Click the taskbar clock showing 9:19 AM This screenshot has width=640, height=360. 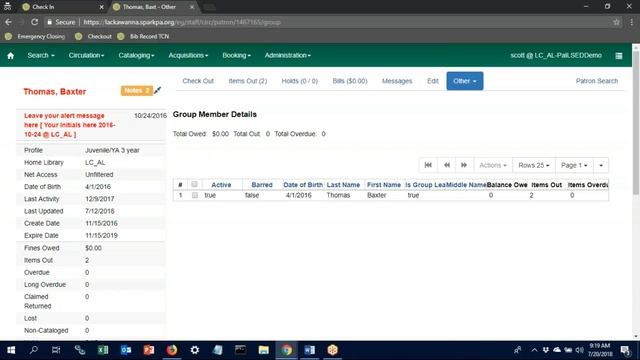coord(600,350)
